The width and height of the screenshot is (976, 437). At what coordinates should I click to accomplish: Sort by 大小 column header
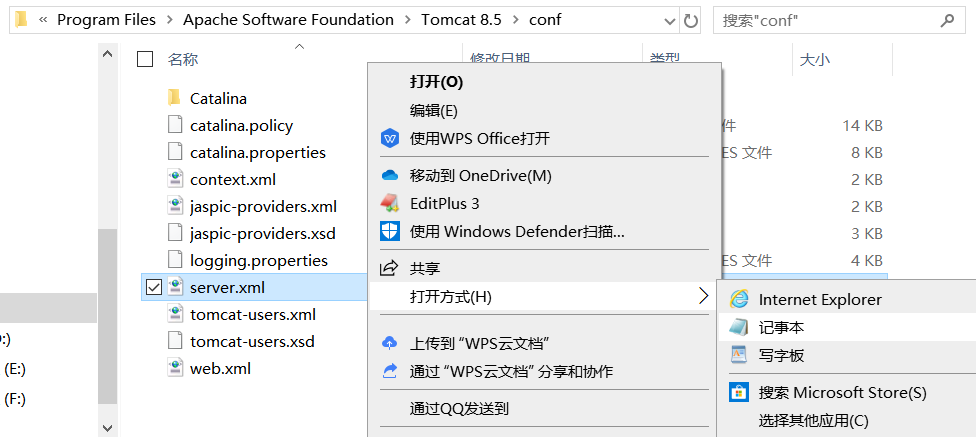(814, 59)
